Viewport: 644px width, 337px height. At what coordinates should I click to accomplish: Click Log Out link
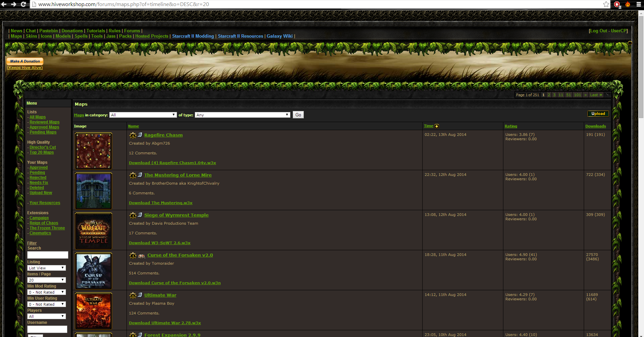coord(599,31)
